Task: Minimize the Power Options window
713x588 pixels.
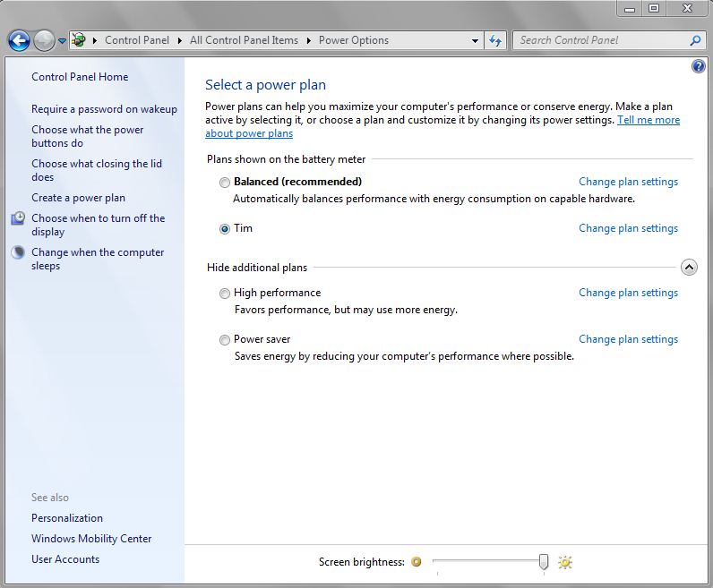Action: [630, 9]
